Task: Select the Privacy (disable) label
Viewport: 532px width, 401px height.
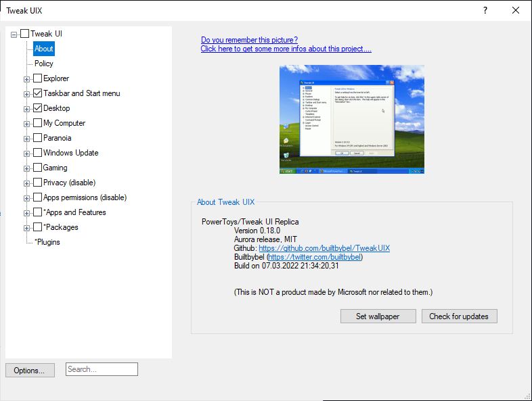Action: [x=70, y=183]
